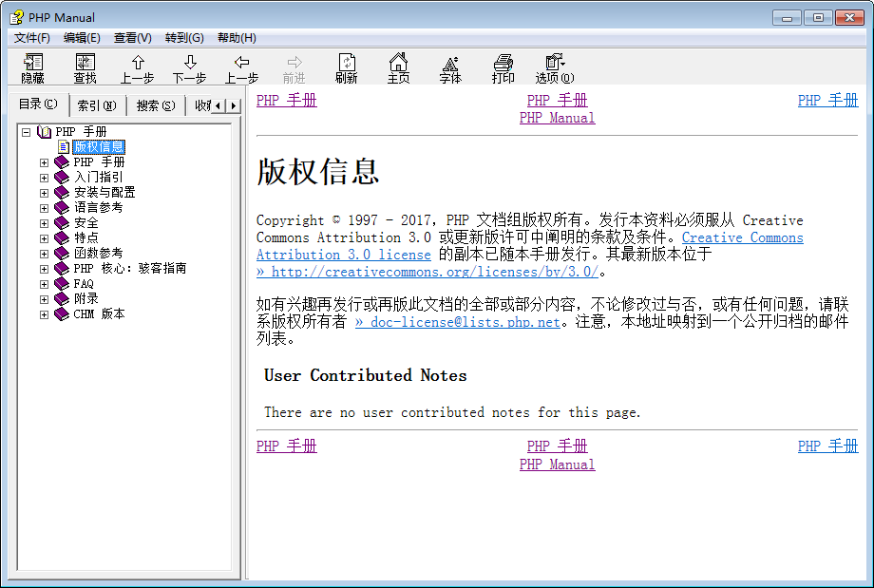Click the left-arrow Back toolbar icon
874x588 pixels.
click(x=242, y=63)
